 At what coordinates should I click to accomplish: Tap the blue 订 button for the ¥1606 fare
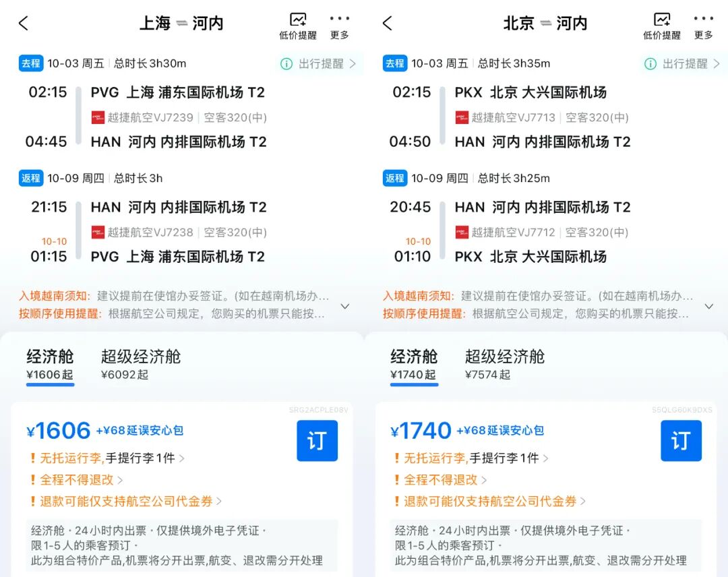click(317, 441)
